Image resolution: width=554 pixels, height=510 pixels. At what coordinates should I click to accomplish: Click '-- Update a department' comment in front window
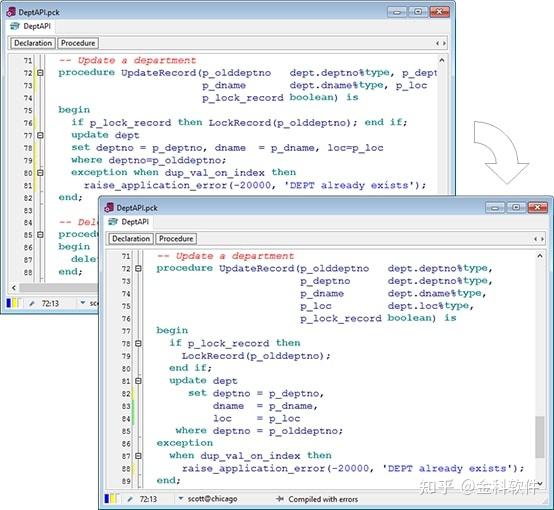coord(225,256)
